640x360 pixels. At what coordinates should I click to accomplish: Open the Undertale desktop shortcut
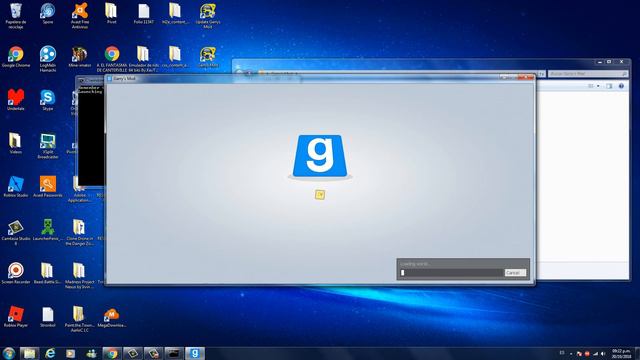[16, 100]
